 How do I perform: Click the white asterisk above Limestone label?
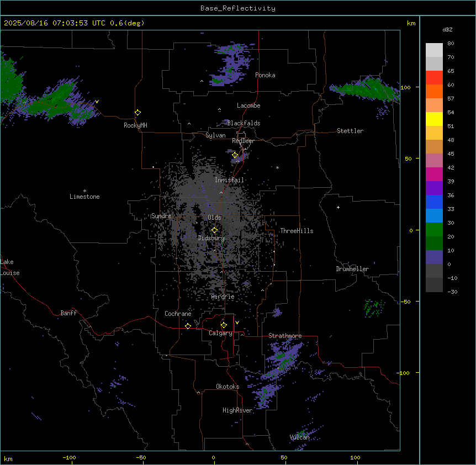coord(84,191)
